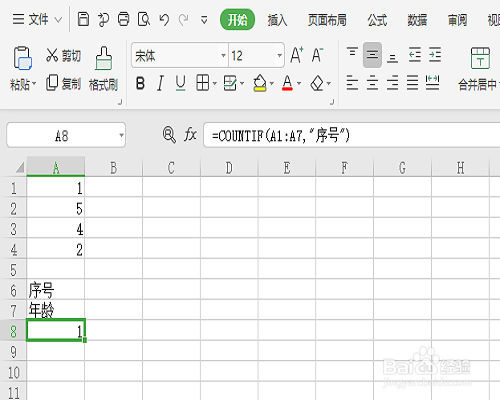Toggle Bold formatting
Image resolution: width=500 pixels, height=400 pixels.
pyautogui.click(x=140, y=83)
